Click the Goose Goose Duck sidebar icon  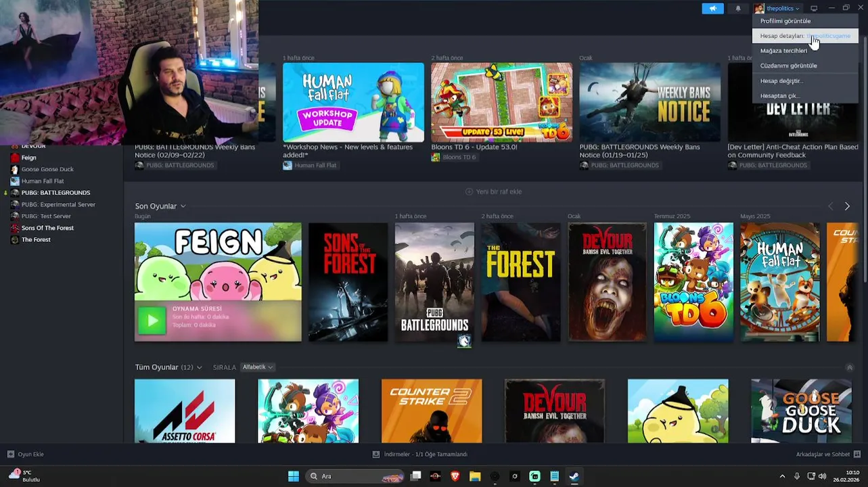pos(15,169)
